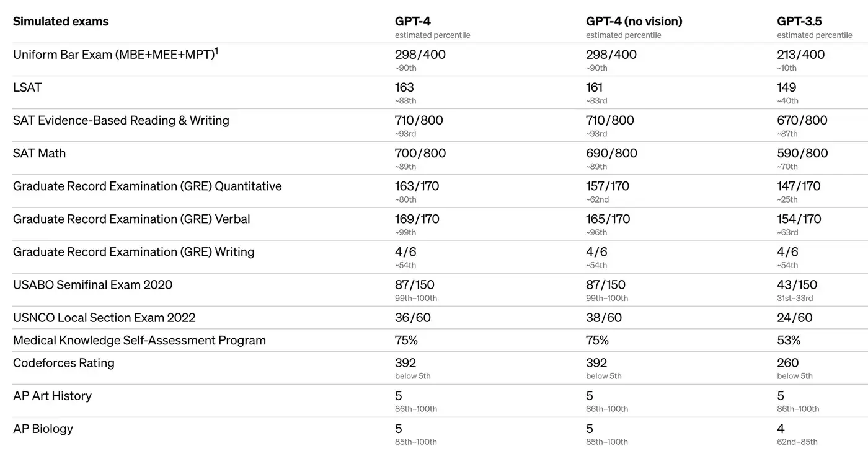
Task: Select the 38/60 USNCO score
Action: point(603,318)
